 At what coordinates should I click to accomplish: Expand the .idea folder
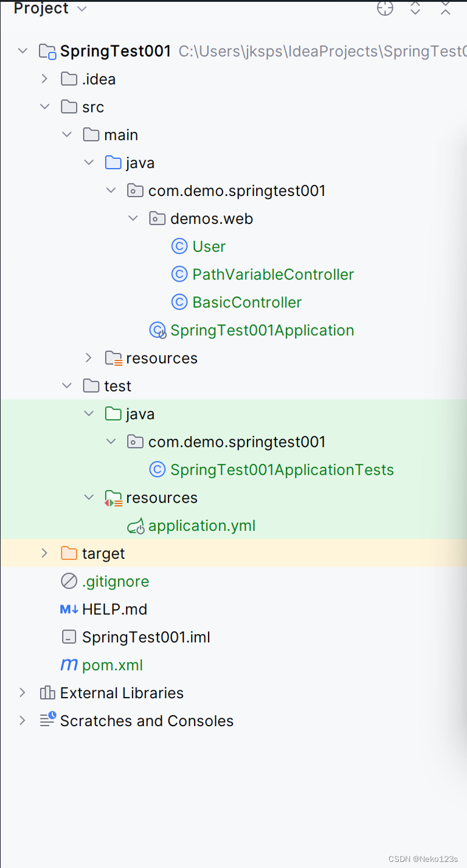click(x=44, y=79)
